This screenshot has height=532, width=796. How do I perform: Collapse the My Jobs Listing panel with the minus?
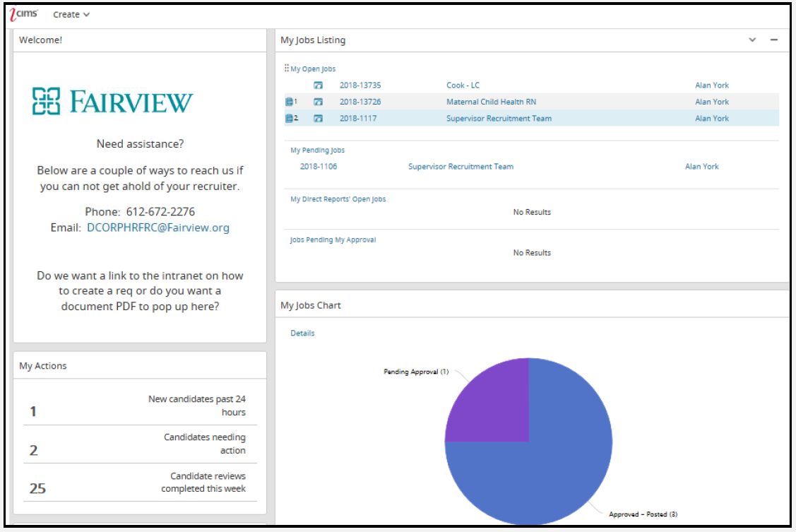pos(774,40)
